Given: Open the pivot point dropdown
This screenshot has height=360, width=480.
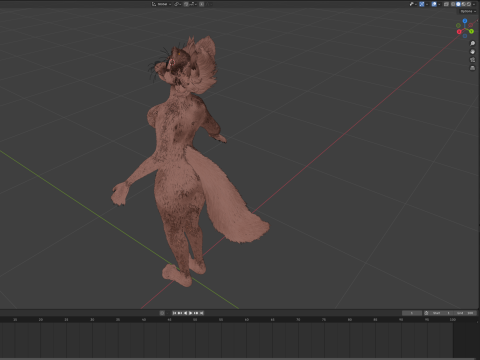Looking at the screenshot, I should tap(177, 4).
